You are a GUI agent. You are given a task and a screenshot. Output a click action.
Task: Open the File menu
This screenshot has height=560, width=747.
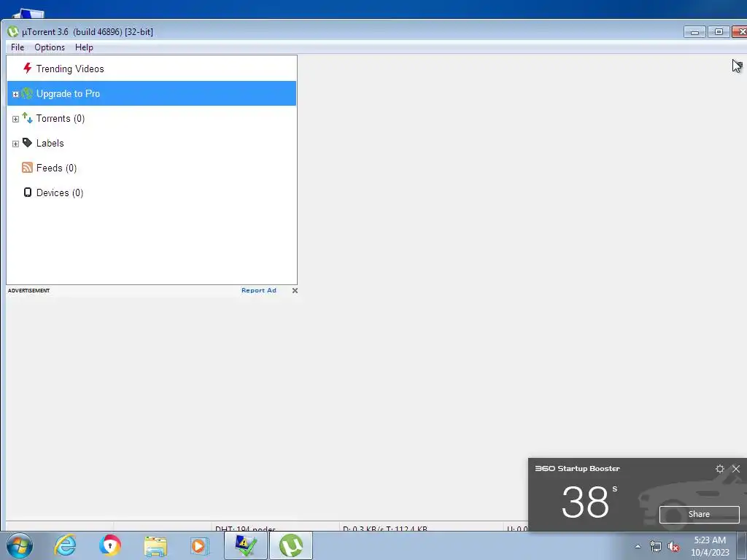point(18,47)
